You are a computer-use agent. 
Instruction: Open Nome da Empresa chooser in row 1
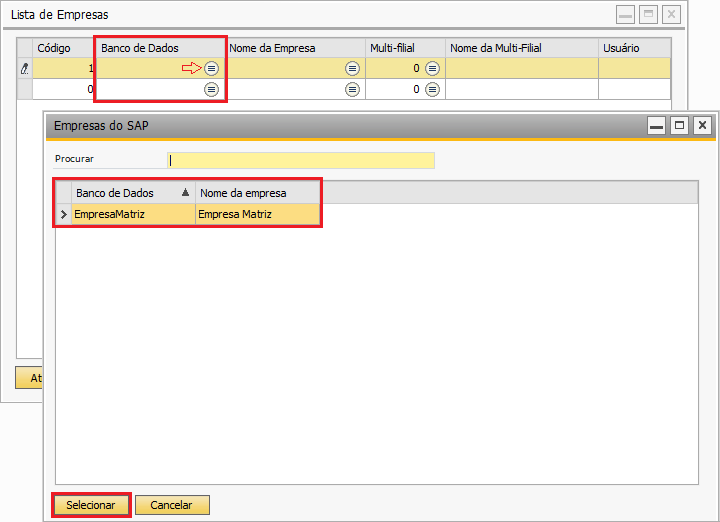[x=352, y=68]
